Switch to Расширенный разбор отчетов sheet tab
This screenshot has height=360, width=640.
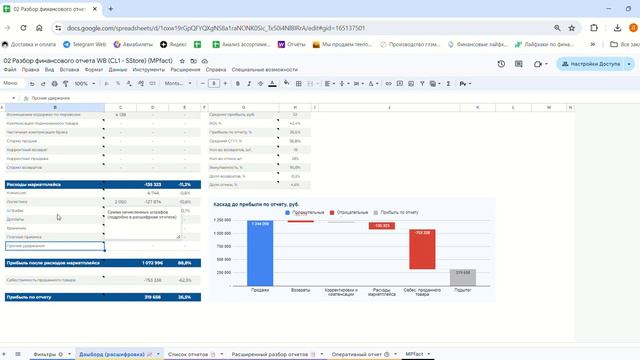point(270,354)
